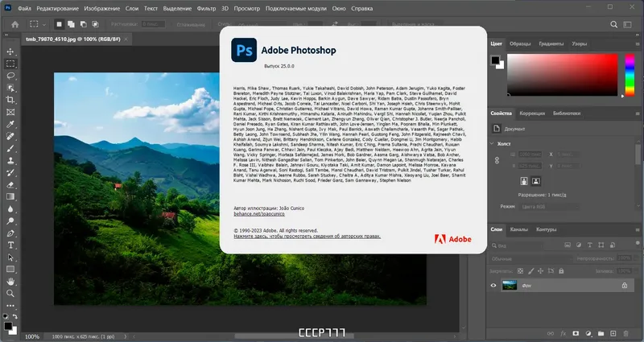This screenshot has height=342, width=644.
Task: Switch to the Коррекция tab
Action: 532,113
